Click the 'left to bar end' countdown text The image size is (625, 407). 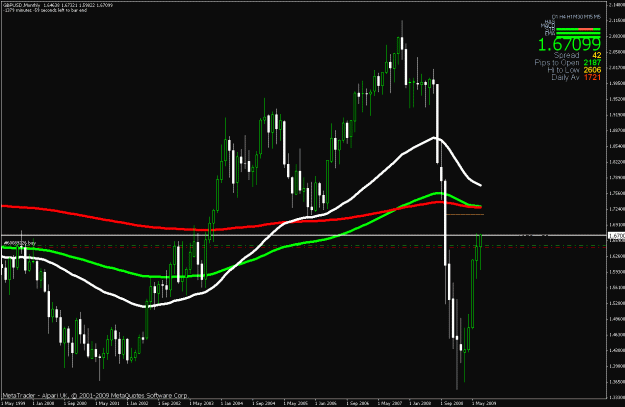coord(71,10)
